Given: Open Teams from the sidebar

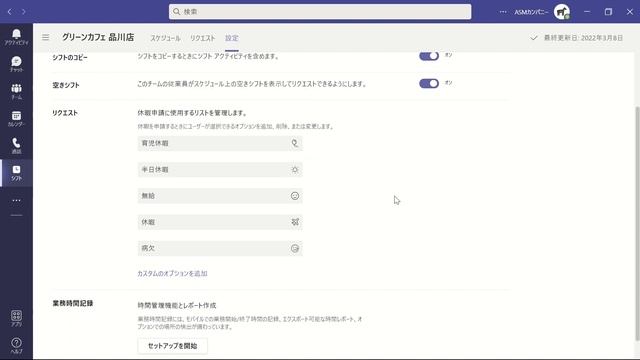Looking at the screenshot, I should coord(16,91).
